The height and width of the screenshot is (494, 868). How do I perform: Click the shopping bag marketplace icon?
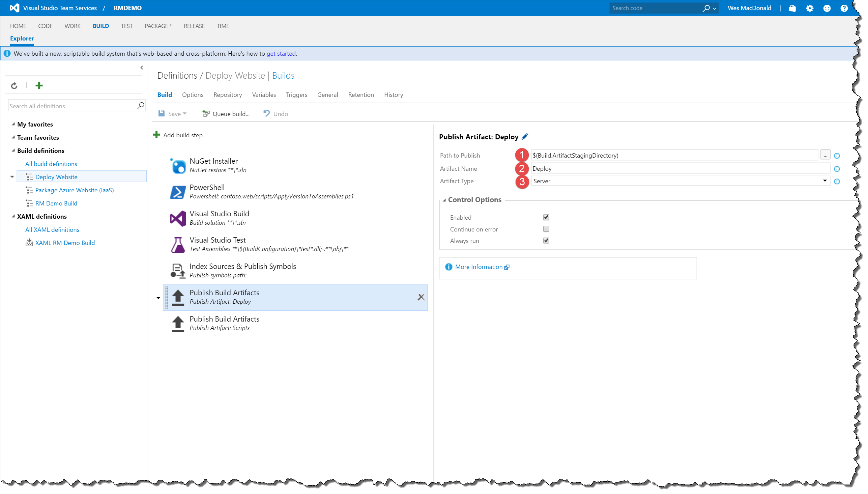[792, 8]
